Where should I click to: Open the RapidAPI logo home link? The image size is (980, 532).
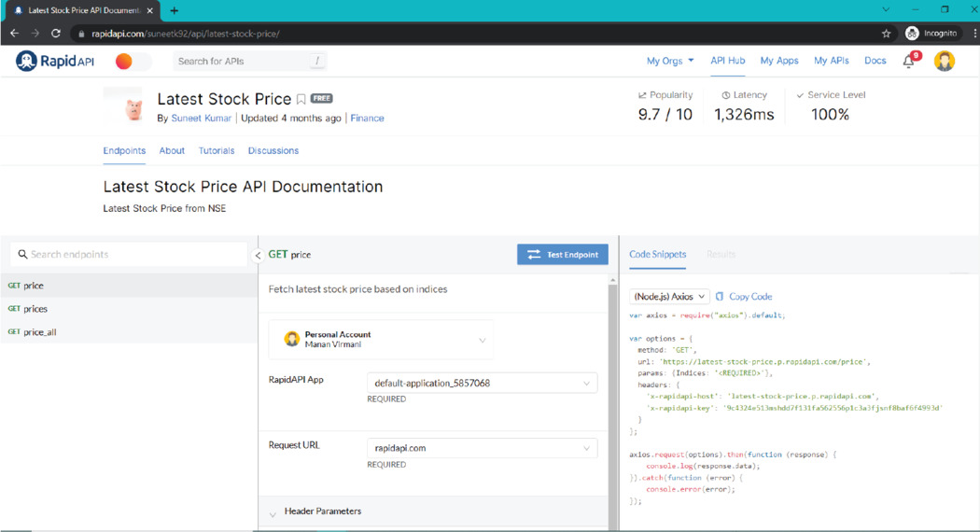[55, 62]
